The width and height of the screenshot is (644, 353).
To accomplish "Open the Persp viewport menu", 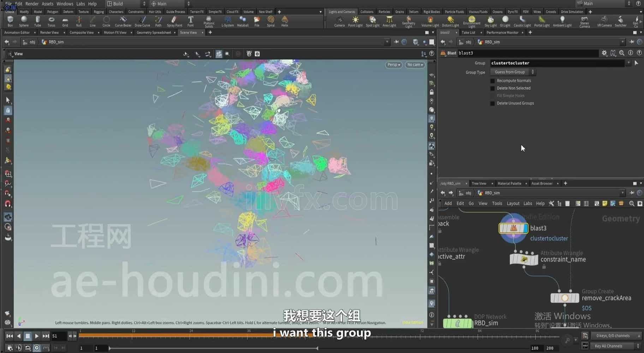I will [x=394, y=65].
